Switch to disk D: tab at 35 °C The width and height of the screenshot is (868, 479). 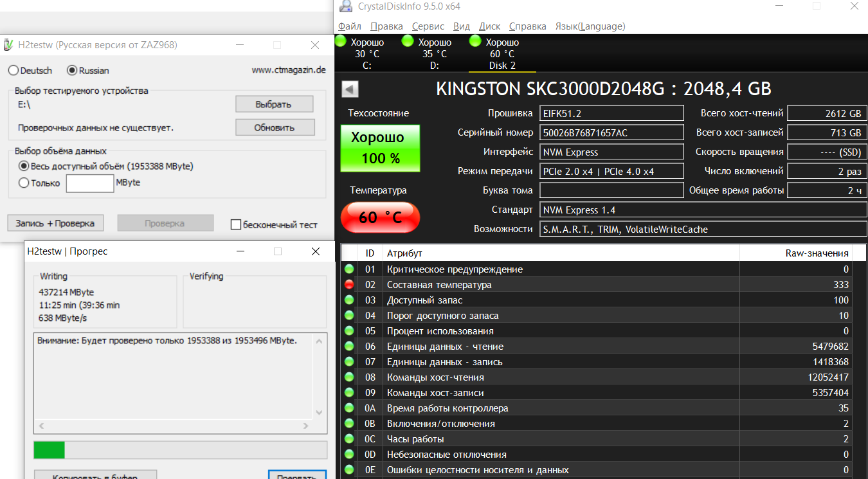435,53
